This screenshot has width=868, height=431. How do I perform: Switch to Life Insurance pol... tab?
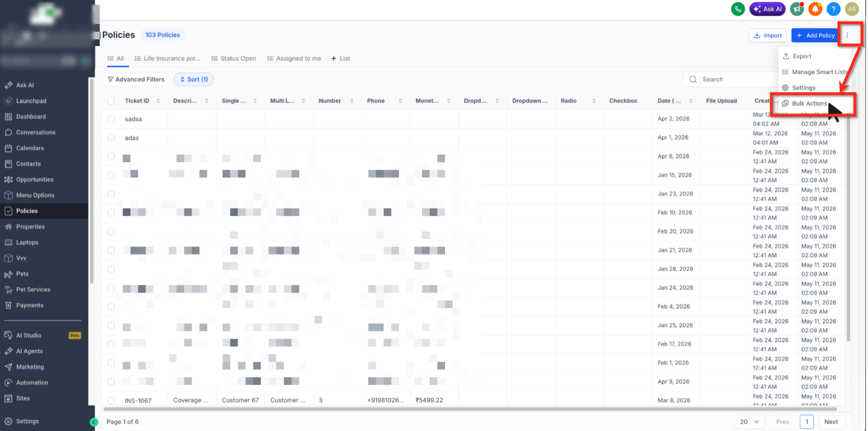click(168, 58)
